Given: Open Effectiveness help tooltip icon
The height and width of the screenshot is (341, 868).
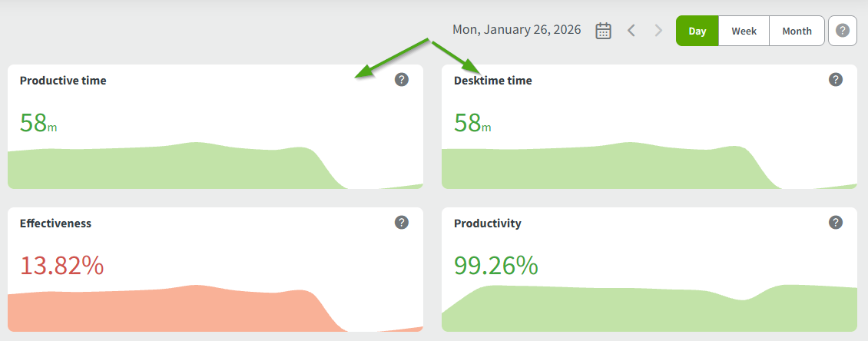Looking at the screenshot, I should coord(402,222).
